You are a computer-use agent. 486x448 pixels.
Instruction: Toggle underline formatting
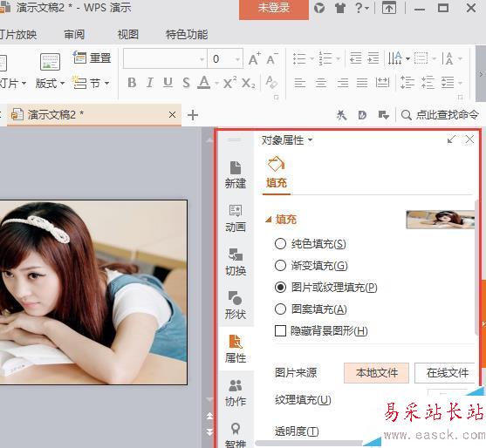168,83
